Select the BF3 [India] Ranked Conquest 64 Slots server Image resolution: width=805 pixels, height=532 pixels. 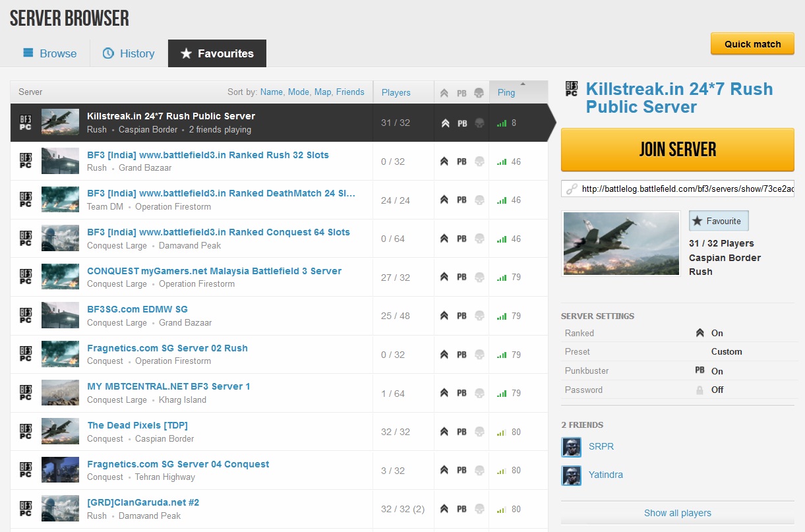(279, 239)
